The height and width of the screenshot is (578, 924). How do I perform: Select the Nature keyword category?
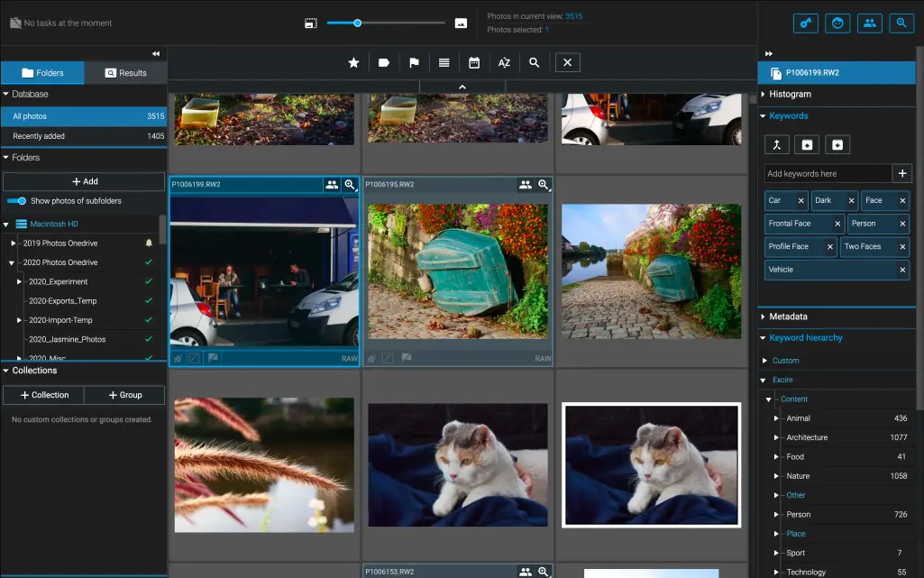click(798, 476)
